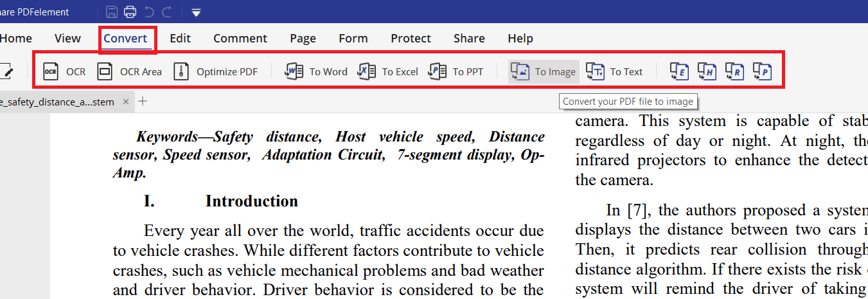
Task: Click the Print icon in title bar
Action: pos(130,12)
